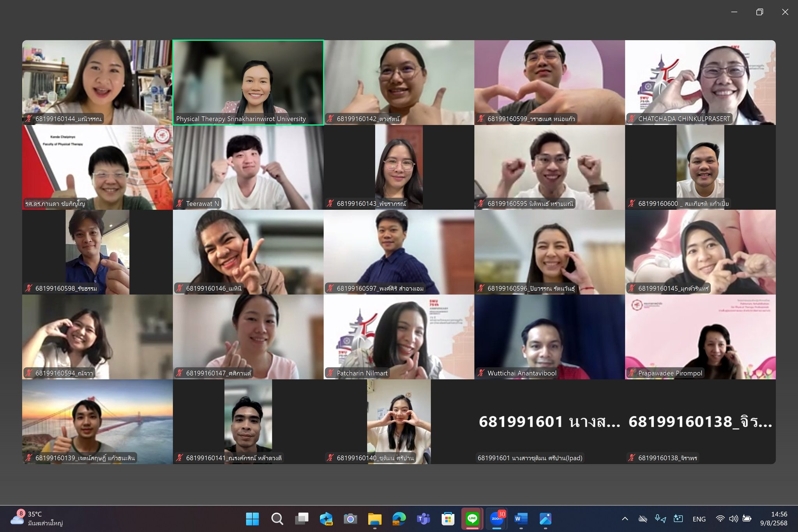
Task: Click the Windows taskbar search icon
Action: coord(277,519)
